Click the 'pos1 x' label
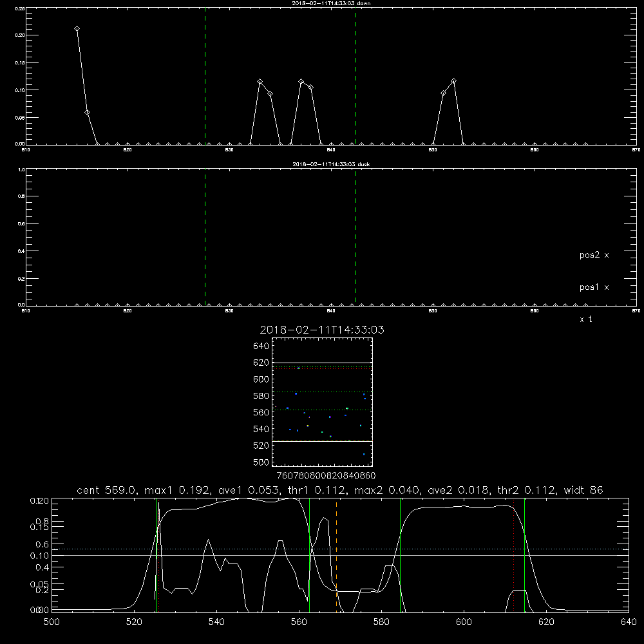Screen dimensions: 644x644 (594, 287)
